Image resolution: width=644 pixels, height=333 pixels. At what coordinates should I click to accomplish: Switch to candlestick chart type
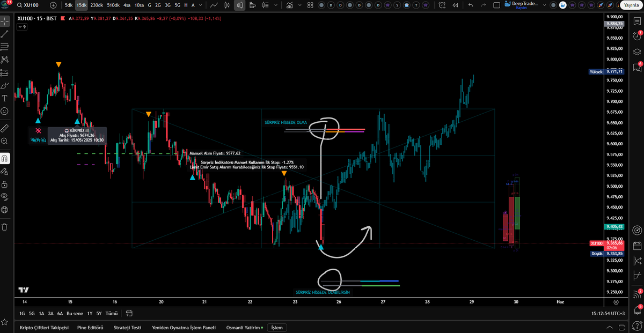coord(226,5)
